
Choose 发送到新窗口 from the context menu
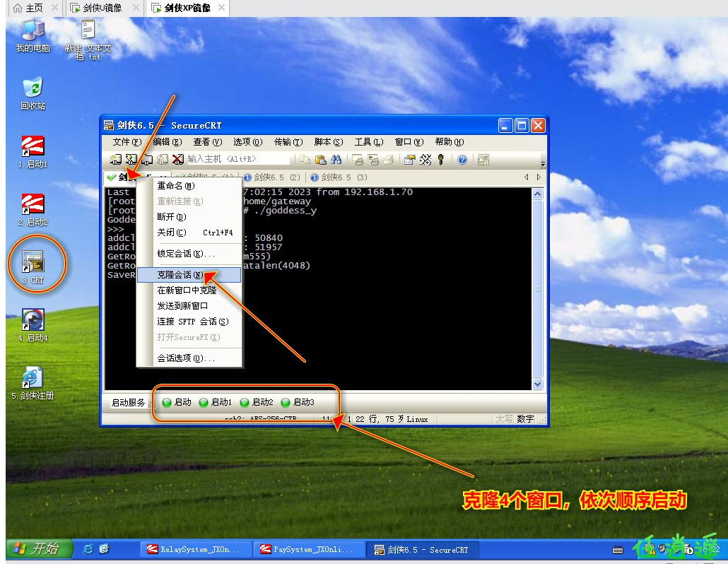pos(189,306)
